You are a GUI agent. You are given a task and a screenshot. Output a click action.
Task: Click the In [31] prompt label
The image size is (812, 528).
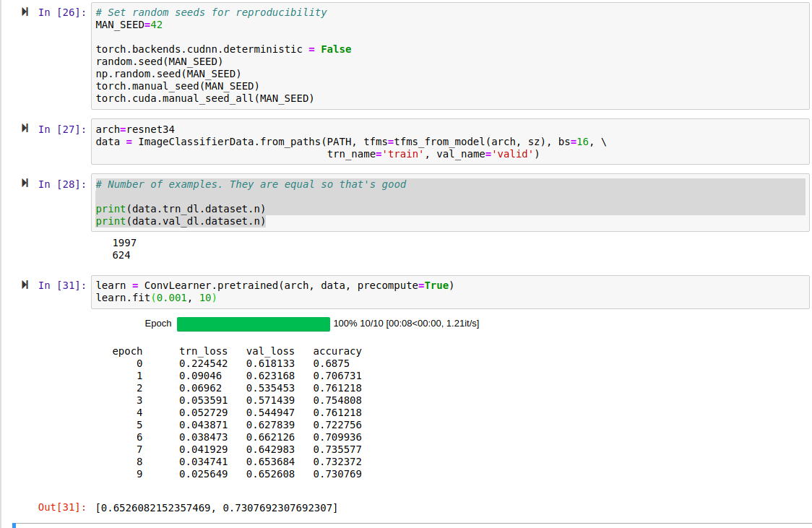click(x=61, y=286)
